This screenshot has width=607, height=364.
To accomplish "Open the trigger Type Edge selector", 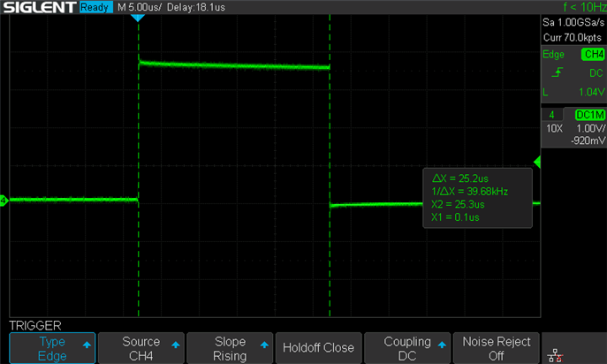I will click(x=49, y=347).
